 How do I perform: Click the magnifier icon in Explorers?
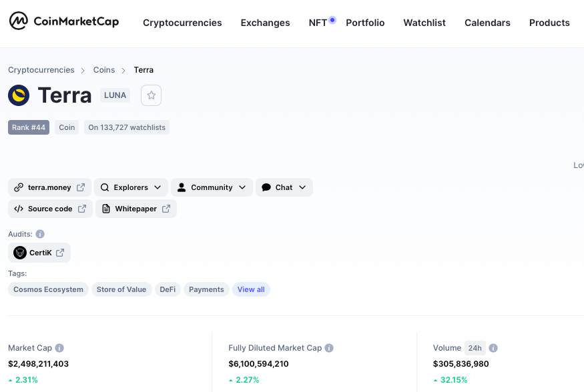pos(105,187)
